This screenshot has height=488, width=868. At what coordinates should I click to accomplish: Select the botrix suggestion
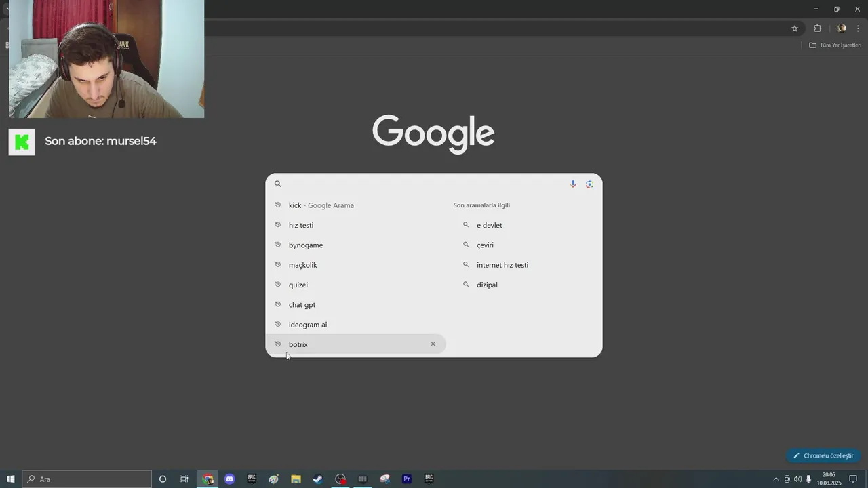[x=355, y=344]
